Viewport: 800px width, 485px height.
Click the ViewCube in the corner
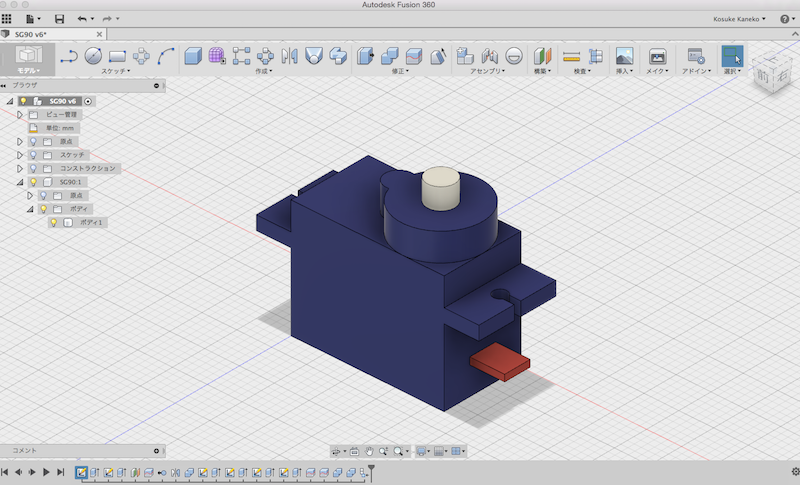click(772, 74)
